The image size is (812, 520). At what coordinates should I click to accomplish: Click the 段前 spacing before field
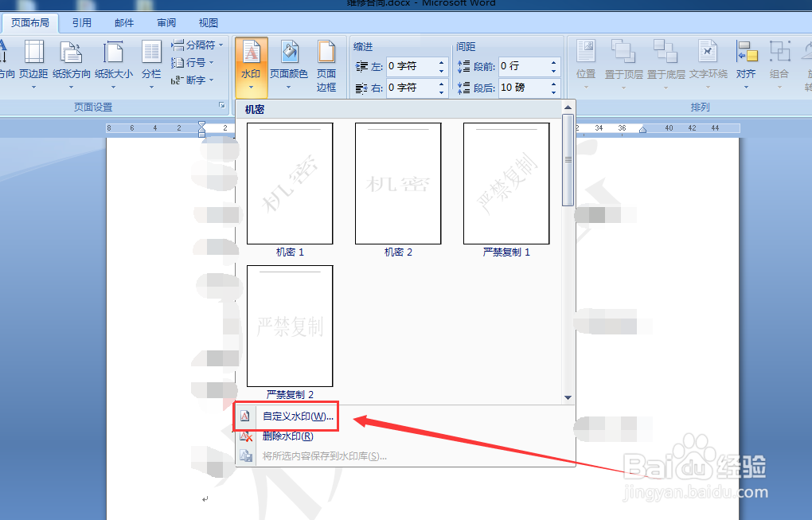(524, 66)
